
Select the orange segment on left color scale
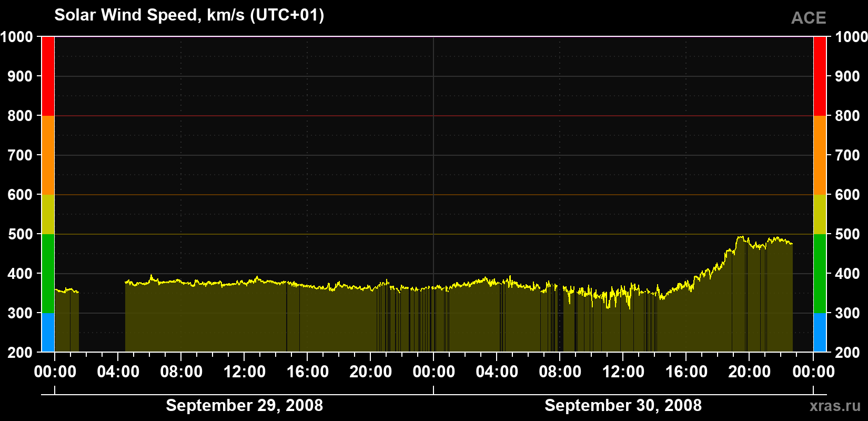48,155
